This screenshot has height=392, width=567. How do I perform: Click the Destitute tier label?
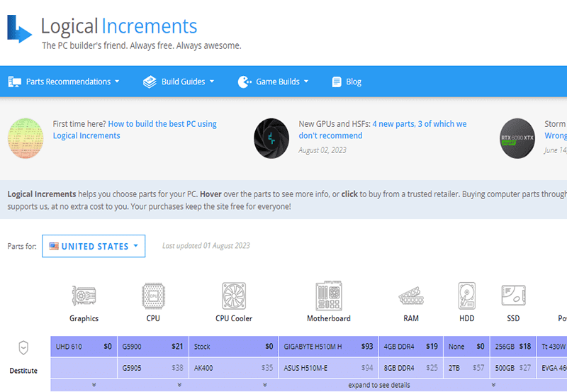[23, 371]
